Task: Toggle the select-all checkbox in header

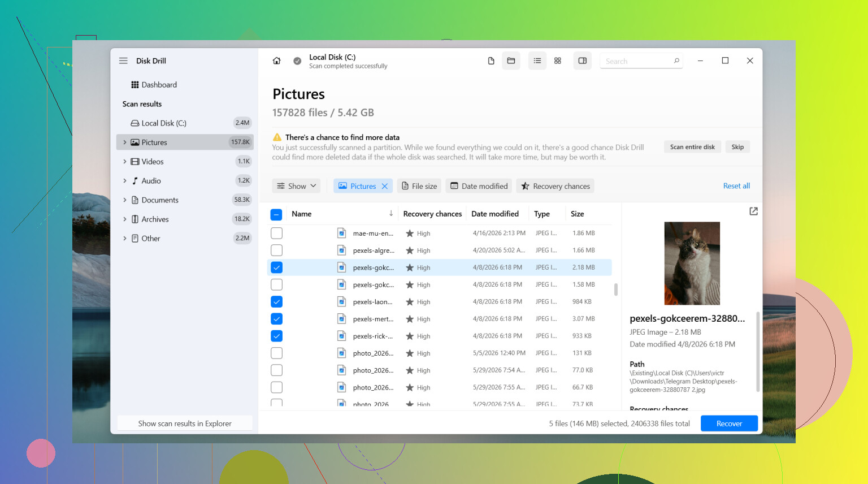Action: click(x=276, y=214)
